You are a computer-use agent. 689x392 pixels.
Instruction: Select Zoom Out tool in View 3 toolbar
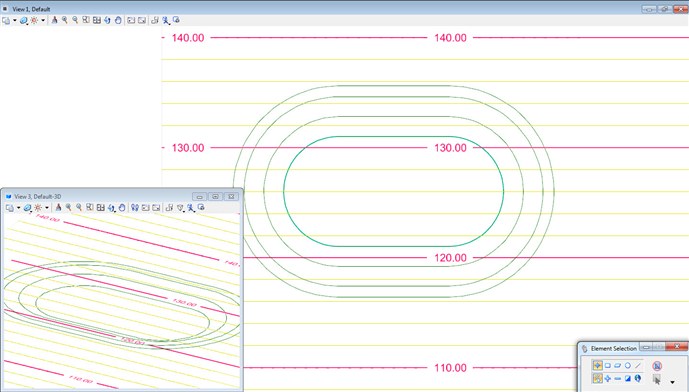pos(79,208)
